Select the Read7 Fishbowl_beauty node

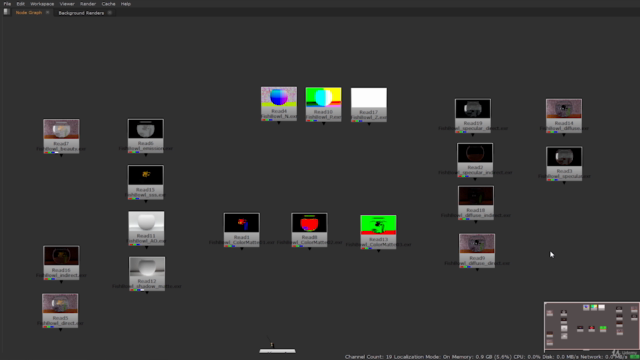tap(61, 136)
